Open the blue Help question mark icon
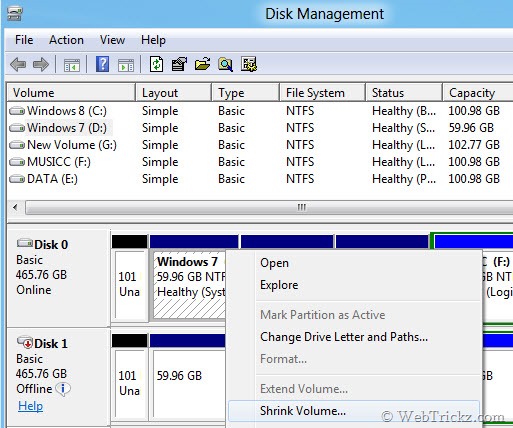Viewport: 513px width, 428px height. coord(102,64)
